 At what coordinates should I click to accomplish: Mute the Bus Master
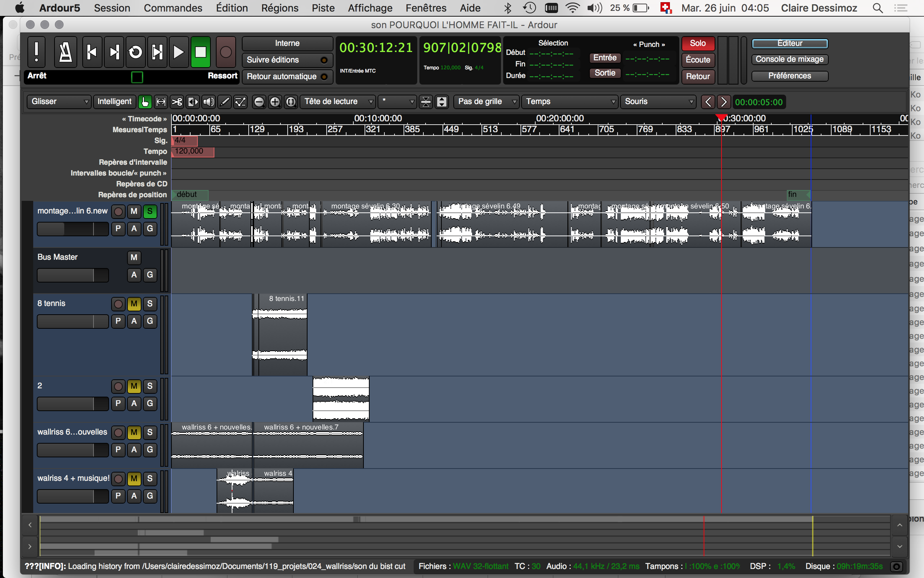pyautogui.click(x=134, y=258)
